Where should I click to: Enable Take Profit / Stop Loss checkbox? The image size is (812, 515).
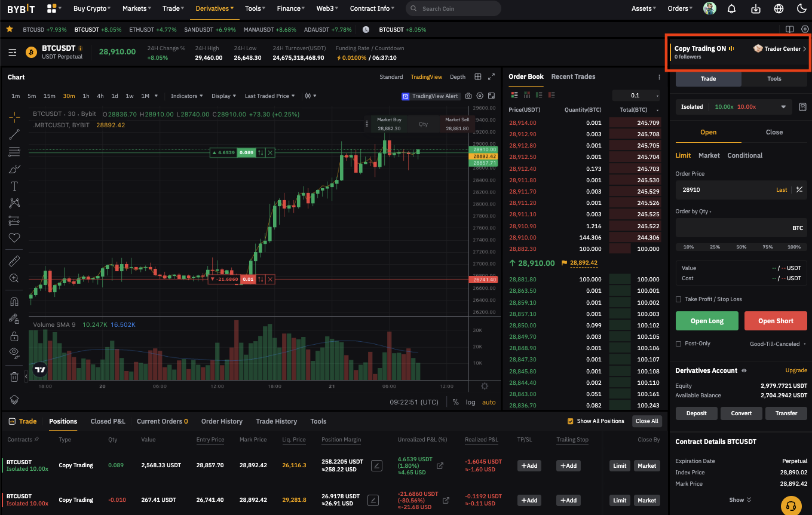(x=678, y=299)
